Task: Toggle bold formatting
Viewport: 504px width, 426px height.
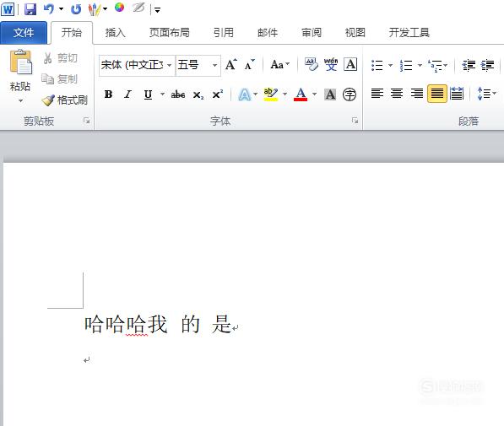Action: pyautogui.click(x=108, y=94)
